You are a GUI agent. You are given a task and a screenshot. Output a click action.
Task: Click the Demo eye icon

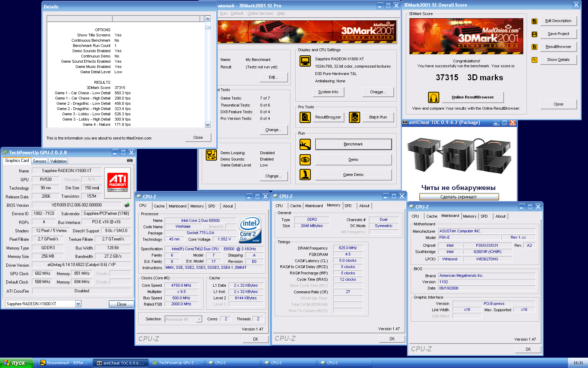pos(305,159)
